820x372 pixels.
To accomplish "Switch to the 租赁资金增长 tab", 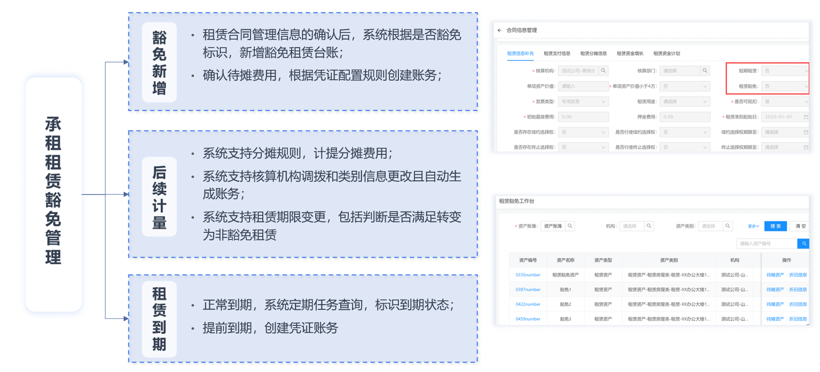I will click(630, 53).
